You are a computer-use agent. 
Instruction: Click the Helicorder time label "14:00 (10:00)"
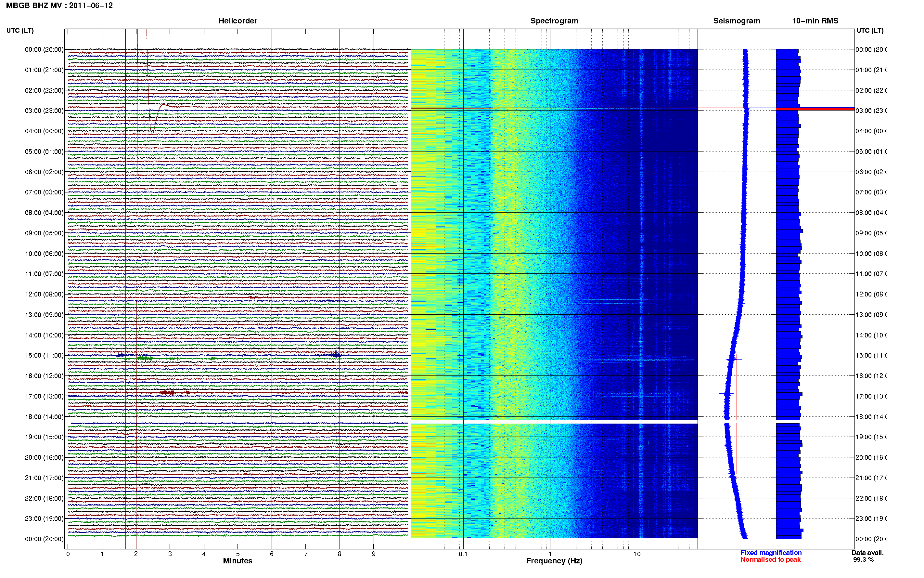(x=44, y=335)
